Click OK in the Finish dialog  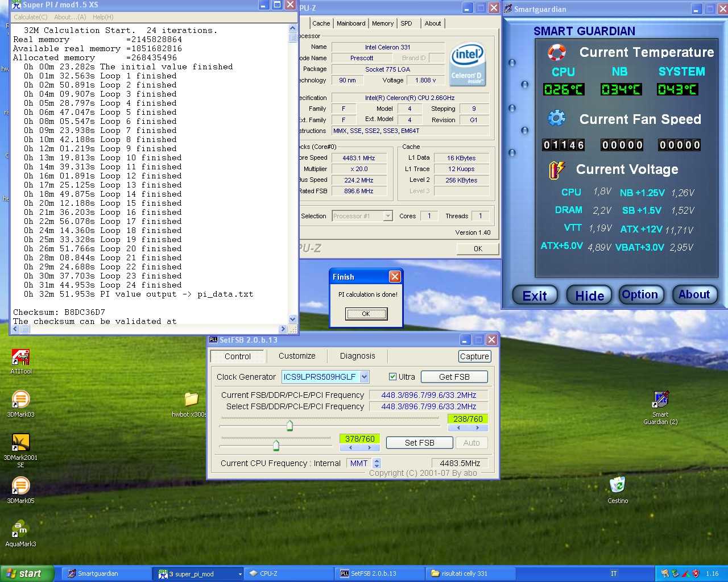(x=366, y=314)
